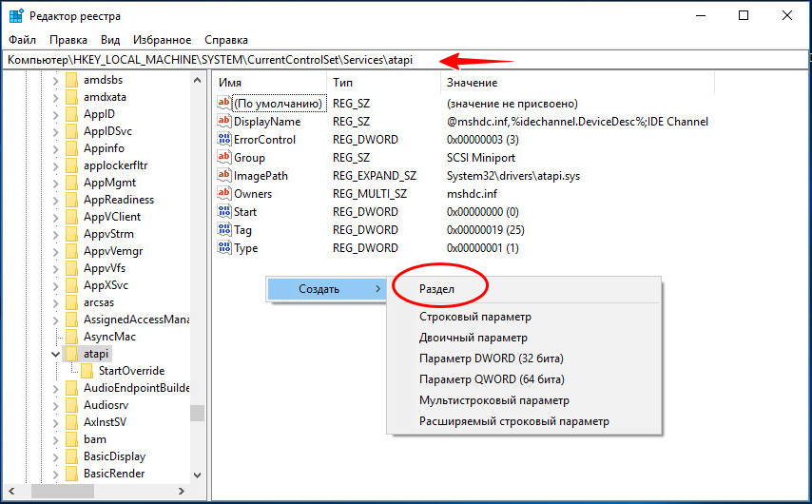Expand the AppVClient tree node
Viewport: 812px width, 504px height.
click(x=55, y=218)
